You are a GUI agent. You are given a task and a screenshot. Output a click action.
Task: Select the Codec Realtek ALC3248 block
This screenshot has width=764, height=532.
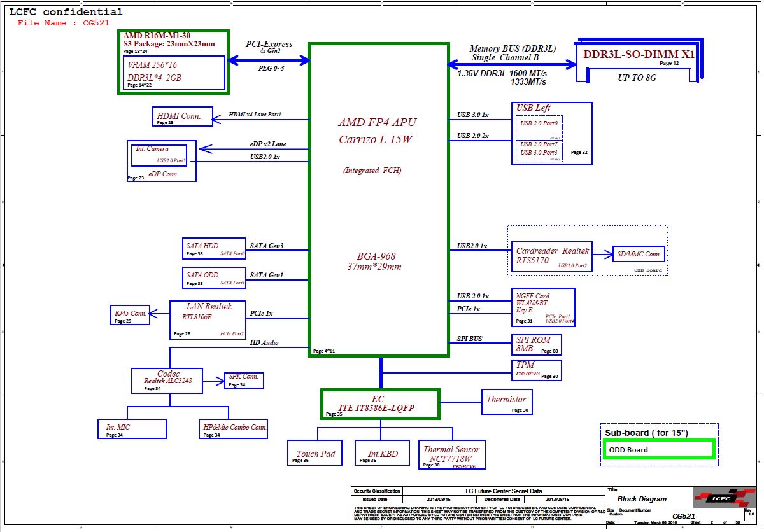(167, 380)
